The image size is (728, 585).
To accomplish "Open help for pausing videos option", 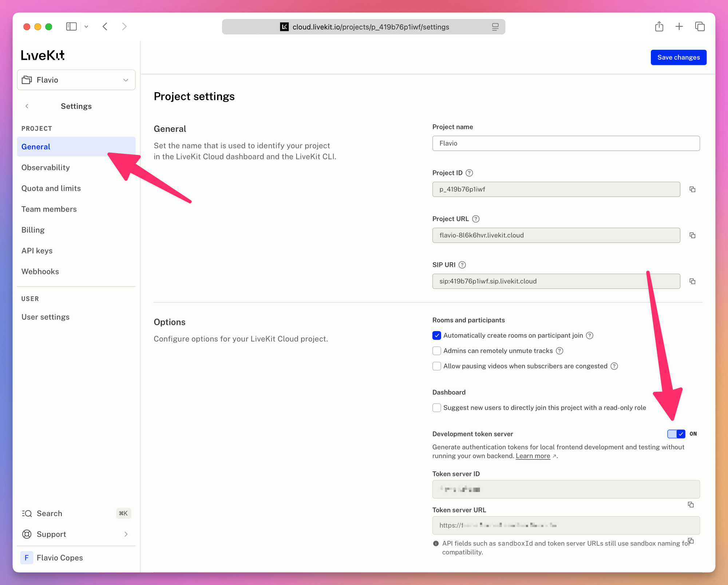I will (x=614, y=366).
